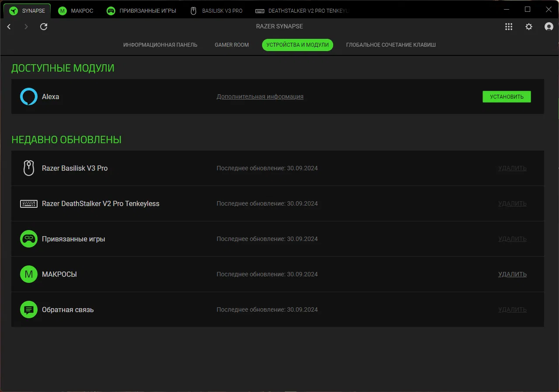
Task: Open the settings gear icon
Action: (x=529, y=27)
